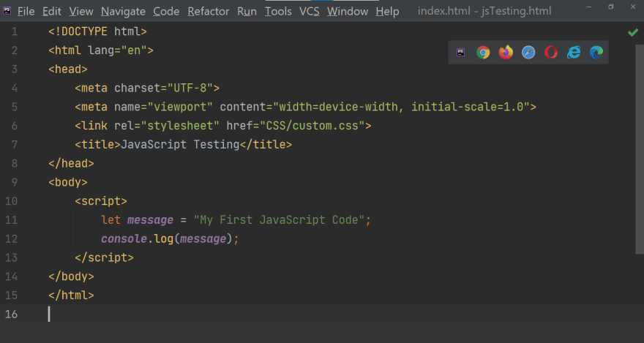The height and width of the screenshot is (343, 644).
Task: Click the DOCTYPE html declaration text
Action: 98,31
